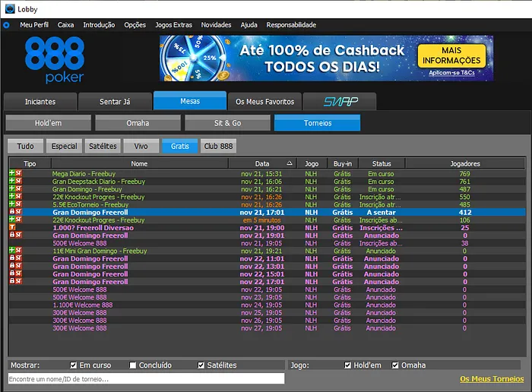Open the Ajuda menu
This screenshot has width=532, height=392.
pyautogui.click(x=249, y=25)
